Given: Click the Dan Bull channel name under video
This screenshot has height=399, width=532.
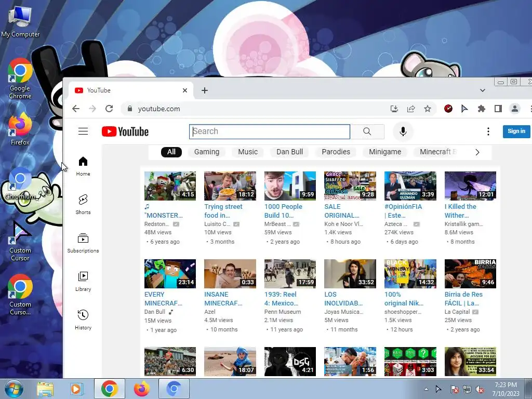Looking at the screenshot, I should (155, 312).
